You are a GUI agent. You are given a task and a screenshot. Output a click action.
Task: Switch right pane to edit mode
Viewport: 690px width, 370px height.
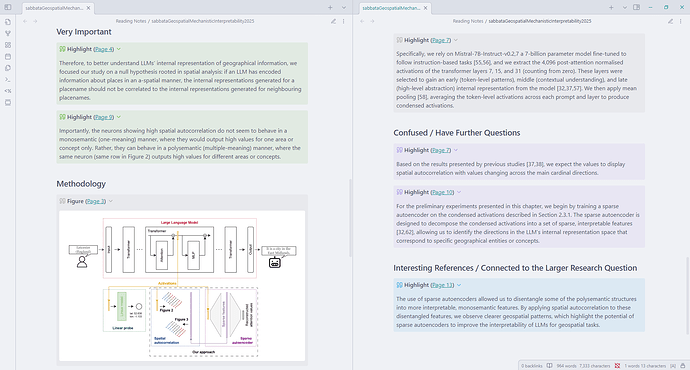pyautogui.click(x=670, y=21)
